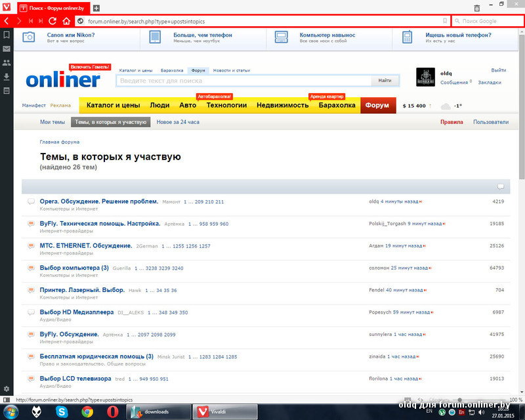Open the Mail side panel

pyautogui.click(x=7, y=49)
